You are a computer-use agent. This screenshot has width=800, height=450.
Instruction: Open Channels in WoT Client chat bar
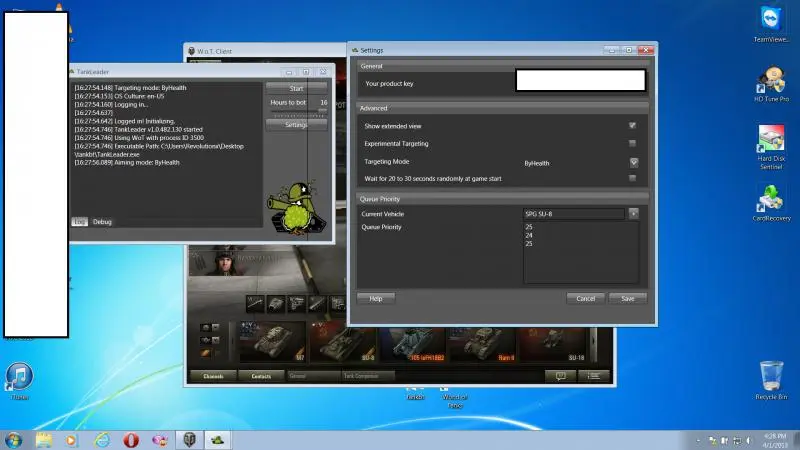tap(213, 376)
